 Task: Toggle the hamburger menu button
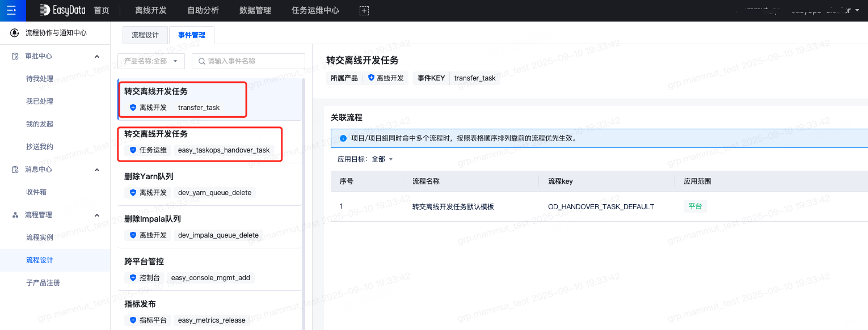pos(11,10)
